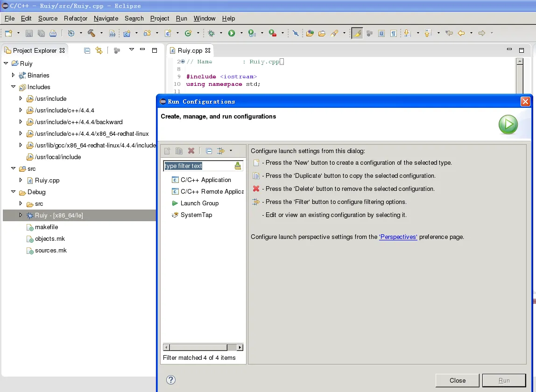Click Next Annotation down-arrow icon
536x392 pixels.
click(x=407, y=33)
